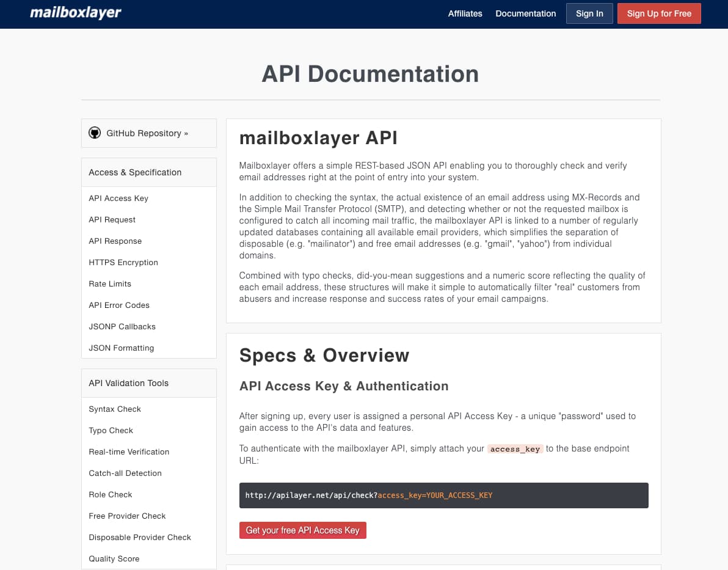Open API Error Codes section
This screenshot has height=570, width=728.
119,305
